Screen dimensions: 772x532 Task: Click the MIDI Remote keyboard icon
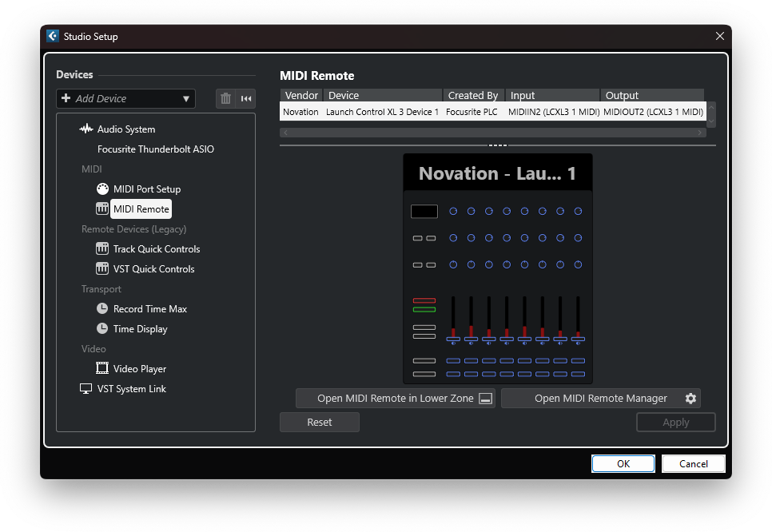coord(102,208)
